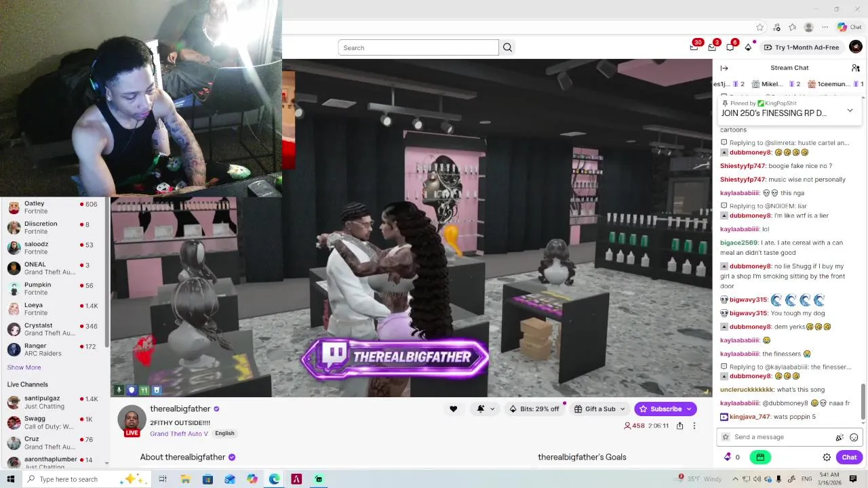The width and height of the screenshot is (868, 488).
Task: Collapse chat with the arrow icon
Action: [x=724, y=68]
